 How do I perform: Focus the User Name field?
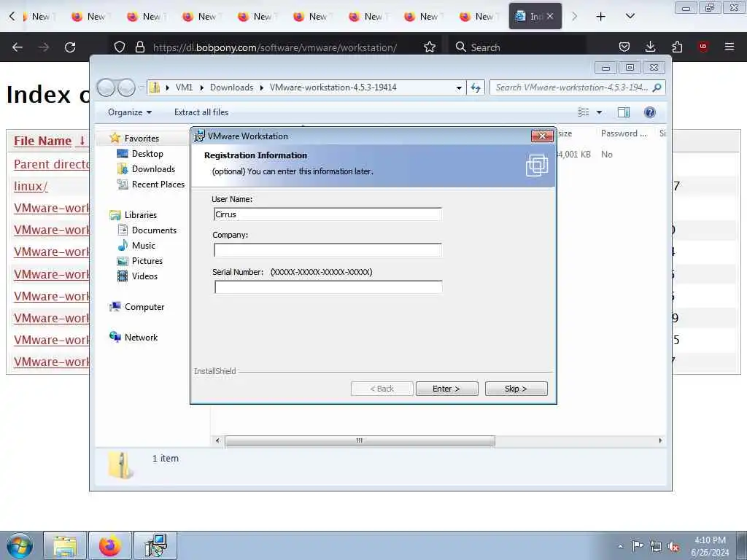click(x=328, y=214)
